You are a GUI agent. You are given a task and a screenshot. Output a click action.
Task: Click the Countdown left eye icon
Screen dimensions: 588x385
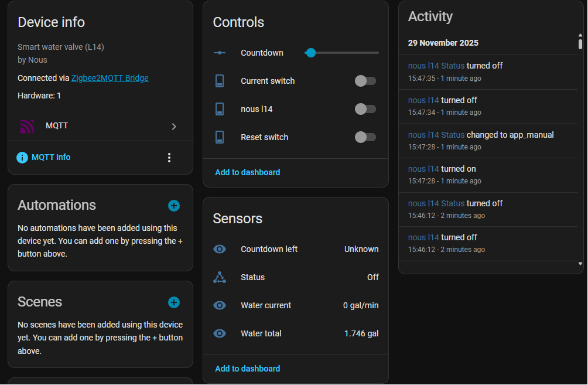(x=220, y=249)
